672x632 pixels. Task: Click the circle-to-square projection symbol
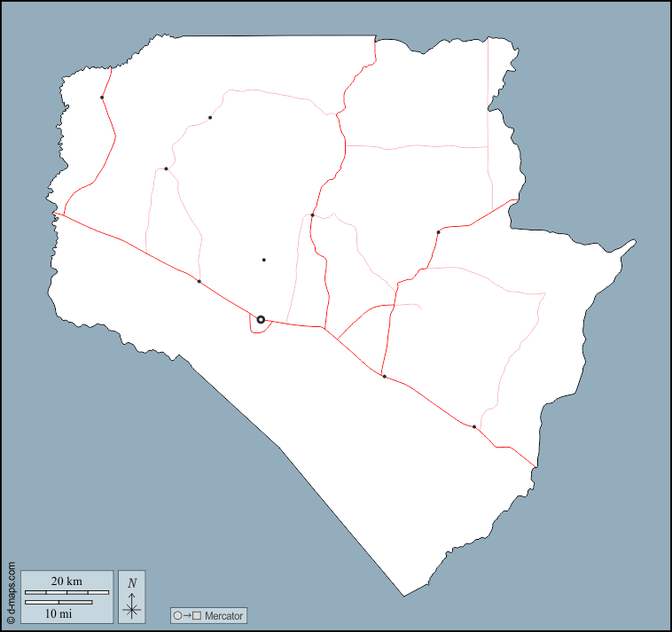(x=188, y=615)
